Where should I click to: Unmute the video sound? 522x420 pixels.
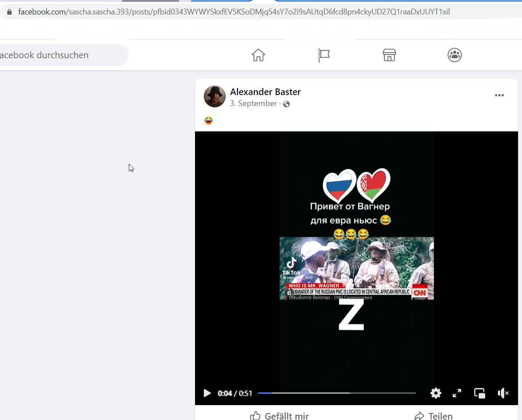pos(503,393)
